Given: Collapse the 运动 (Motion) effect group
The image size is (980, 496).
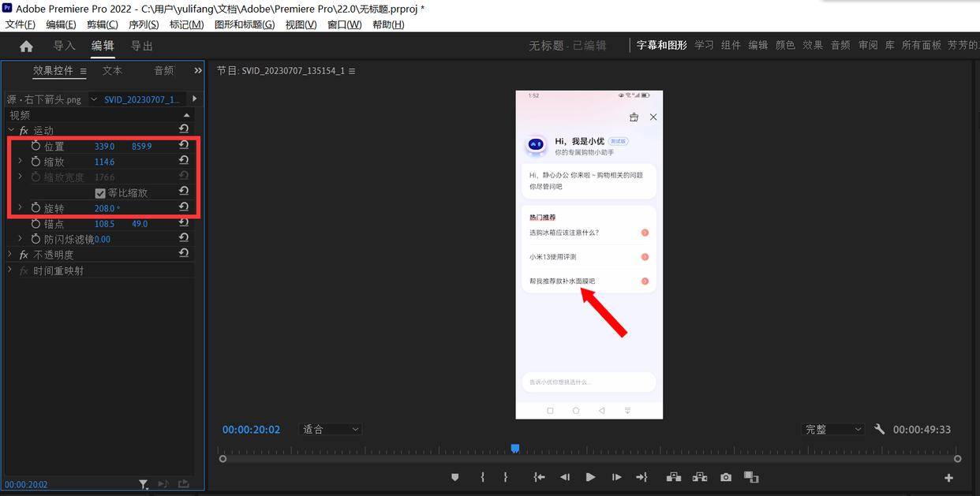Looking at the screenshot, I should 11,130.
